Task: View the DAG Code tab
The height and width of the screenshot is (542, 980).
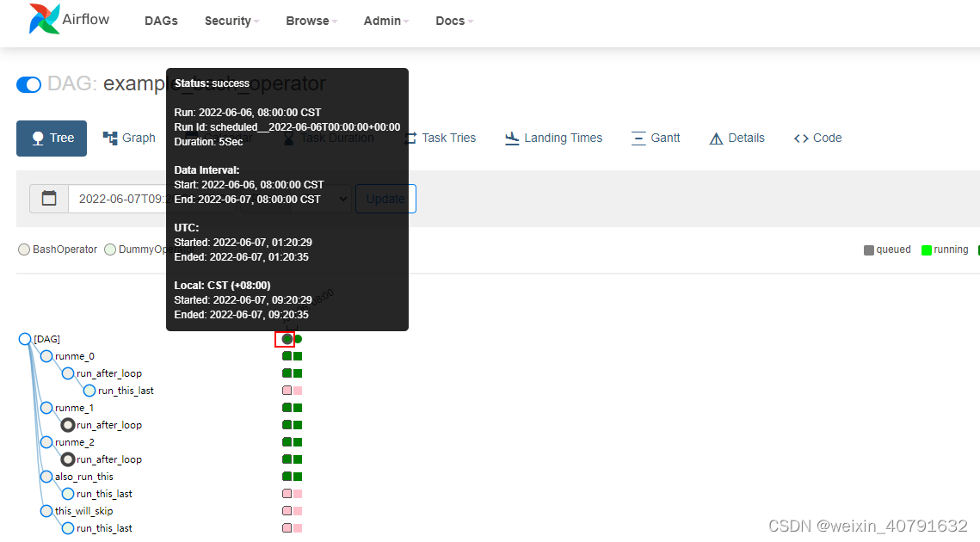Action: pos(817,139)
